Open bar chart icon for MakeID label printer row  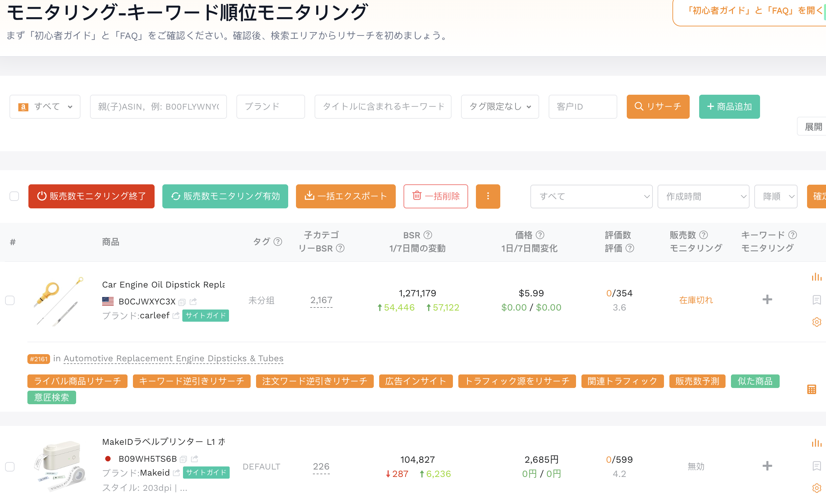click(x=817, y=443)
